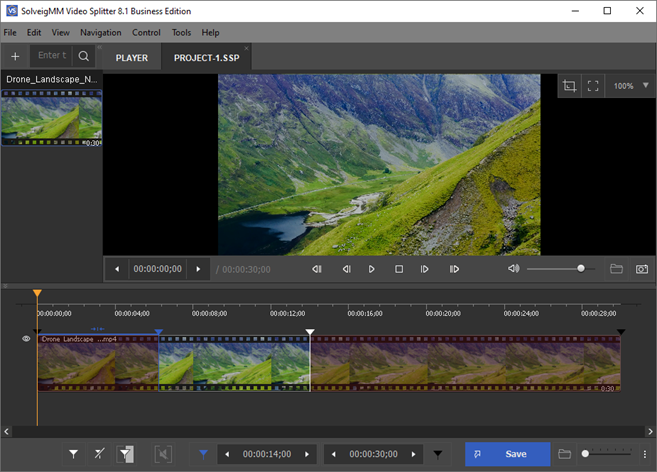
Task: Open the Tools menu
Action: point(181,32)
